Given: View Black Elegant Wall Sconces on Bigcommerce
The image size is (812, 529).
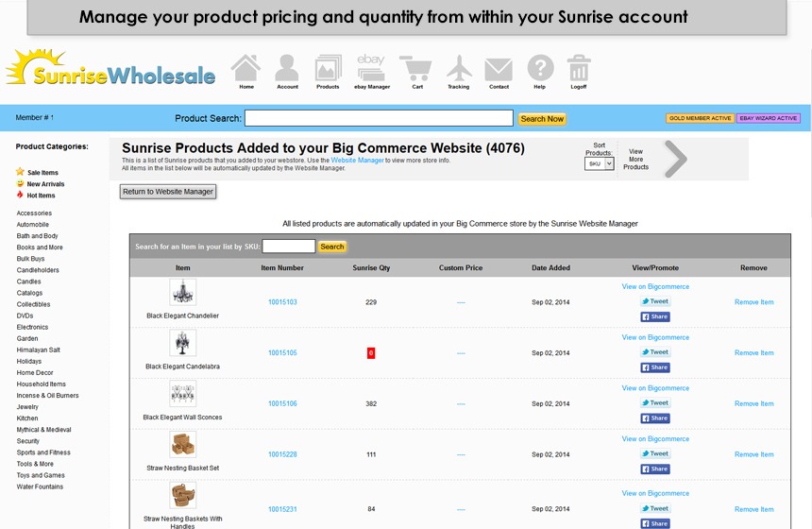Looking at the screenshot, I should tap(655, 388).
